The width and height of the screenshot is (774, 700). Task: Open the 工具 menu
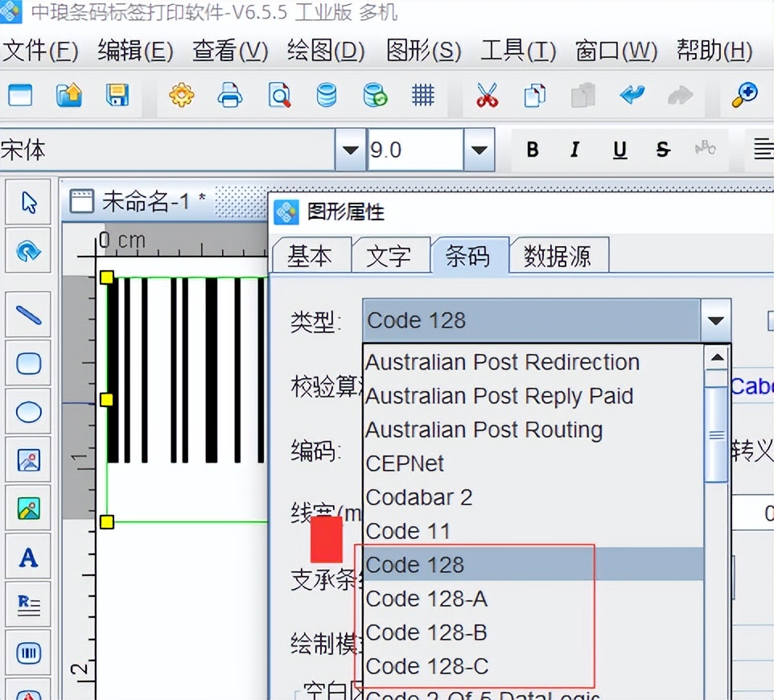point(516,50)
